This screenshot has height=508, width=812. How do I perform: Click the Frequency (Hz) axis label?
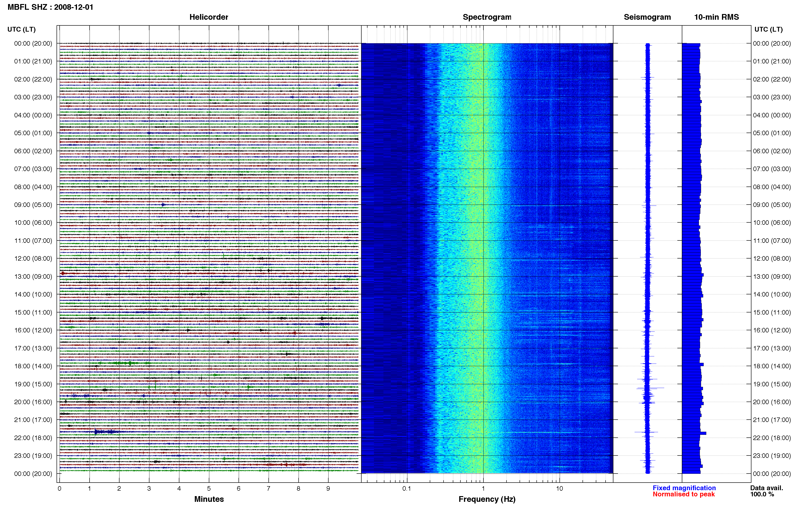click(487, 499)
